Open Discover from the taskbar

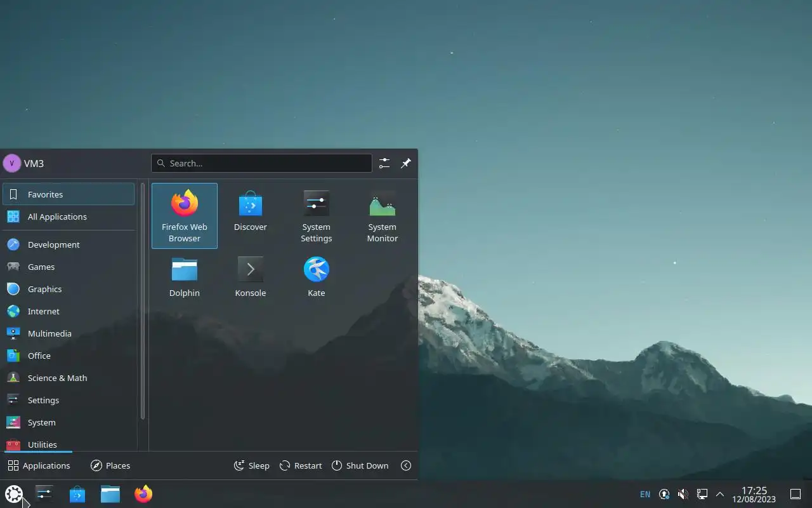77,494
